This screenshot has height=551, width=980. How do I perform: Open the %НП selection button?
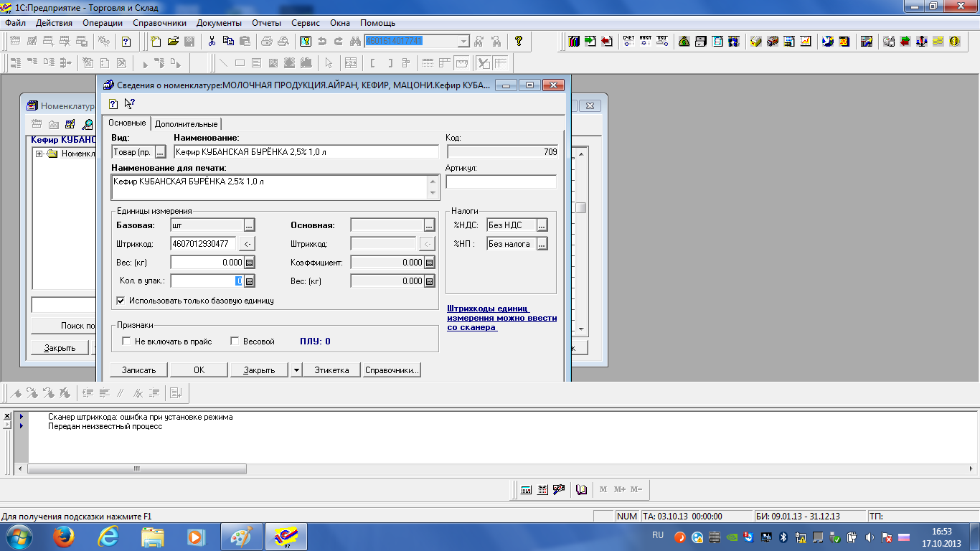[542, 244]
